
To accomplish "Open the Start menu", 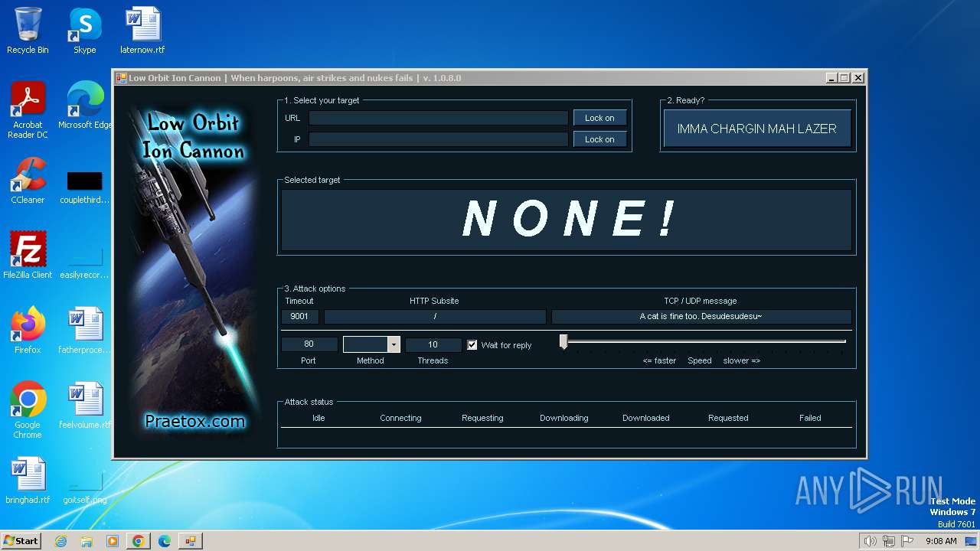I will tap(21, 540).
